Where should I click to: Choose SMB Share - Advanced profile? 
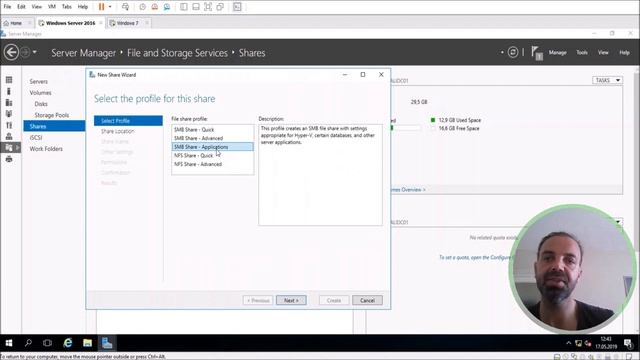(x=212, y=138)
